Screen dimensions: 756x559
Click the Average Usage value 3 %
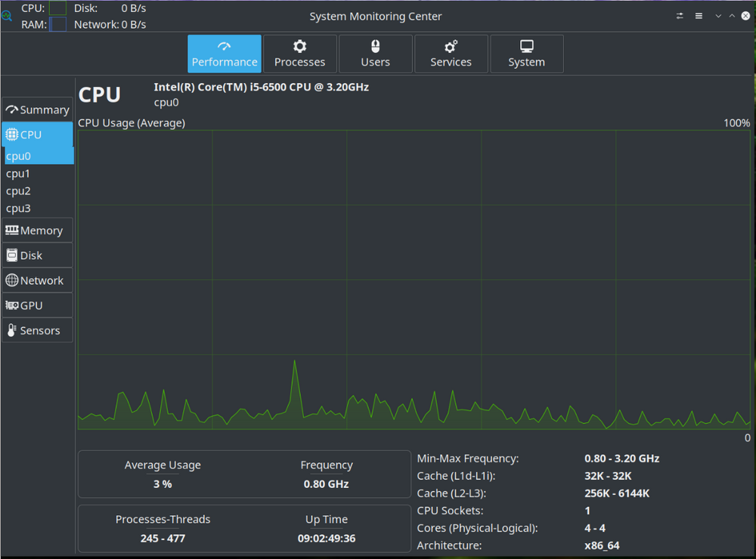coord(163,483)
